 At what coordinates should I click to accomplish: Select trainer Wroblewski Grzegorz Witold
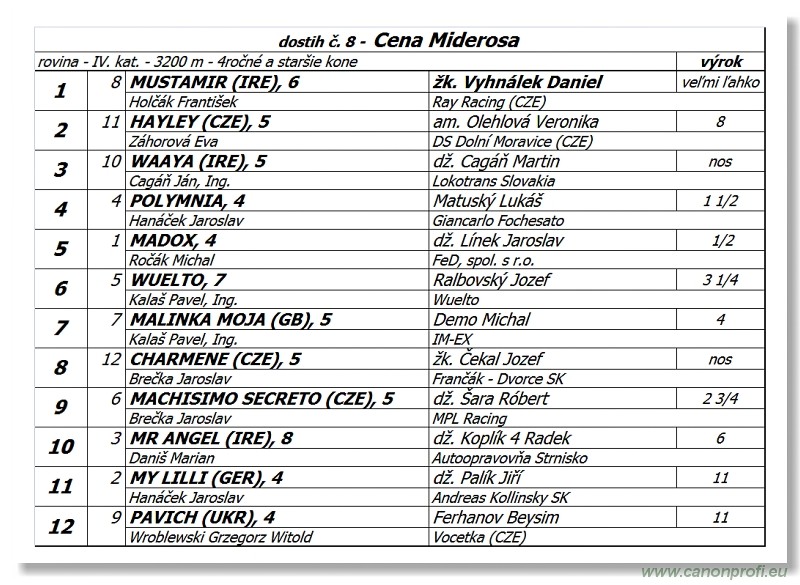click(221, 537)
